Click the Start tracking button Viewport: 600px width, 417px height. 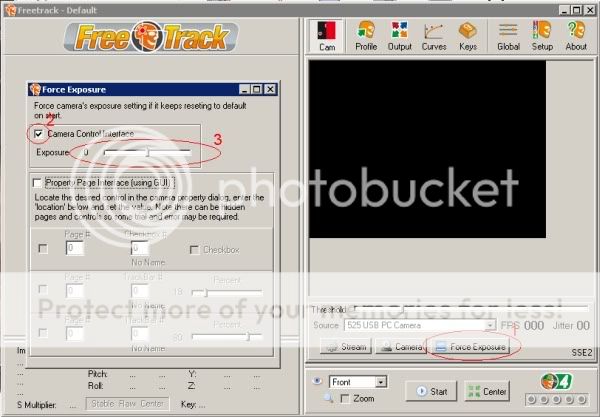point(431,391)
